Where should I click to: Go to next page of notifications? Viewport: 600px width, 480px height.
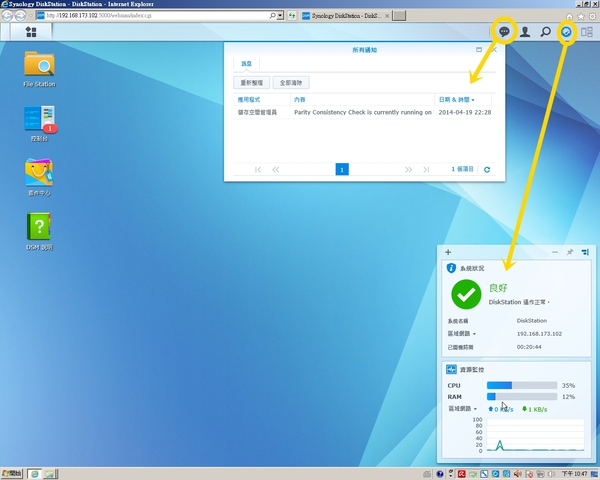[x=408, y=170]
